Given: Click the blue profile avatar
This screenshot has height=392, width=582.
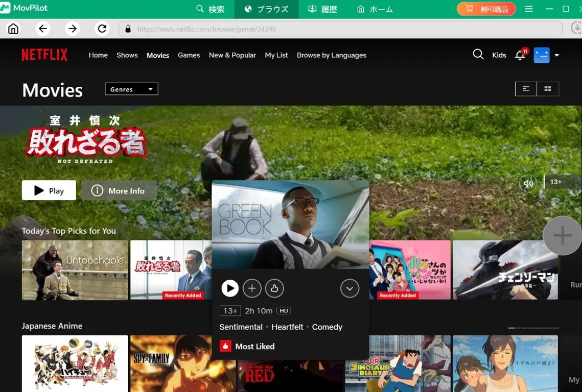Looking at the screenshot, I should point(542,55).
